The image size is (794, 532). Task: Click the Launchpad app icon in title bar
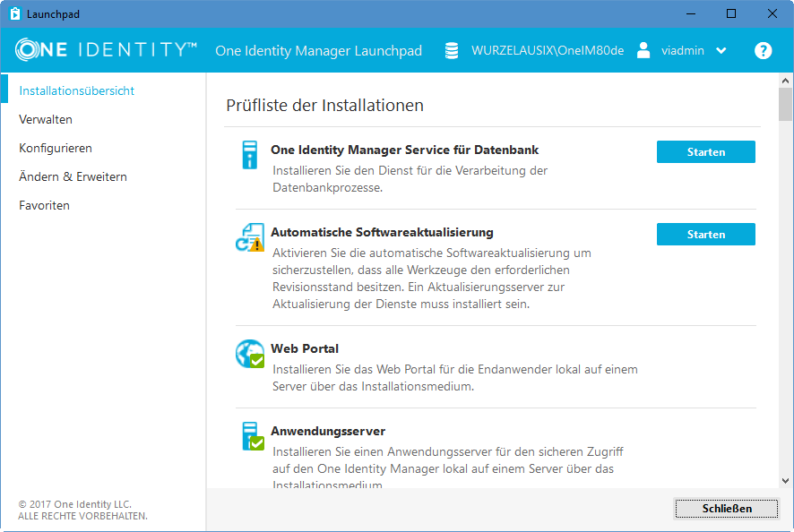(15, 13)
